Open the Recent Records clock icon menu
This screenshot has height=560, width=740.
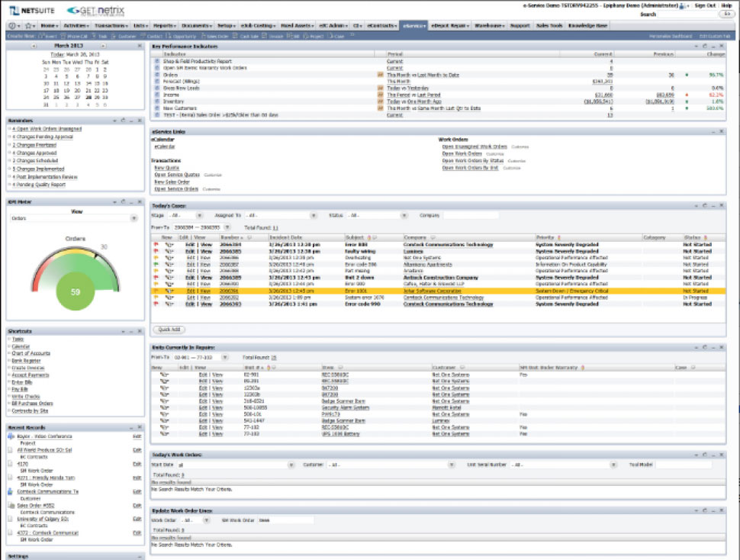coord(13,25)
